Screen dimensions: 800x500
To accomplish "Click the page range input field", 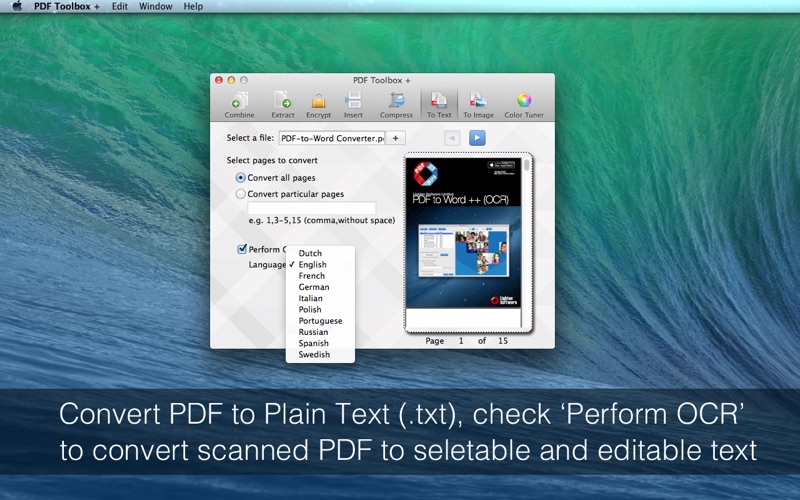I will (312, 208).
